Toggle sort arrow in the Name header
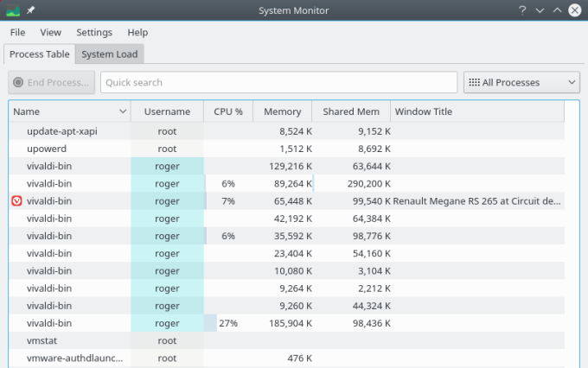Image resolution: width=588 pixels, height=368 pixels. [123, 111]
